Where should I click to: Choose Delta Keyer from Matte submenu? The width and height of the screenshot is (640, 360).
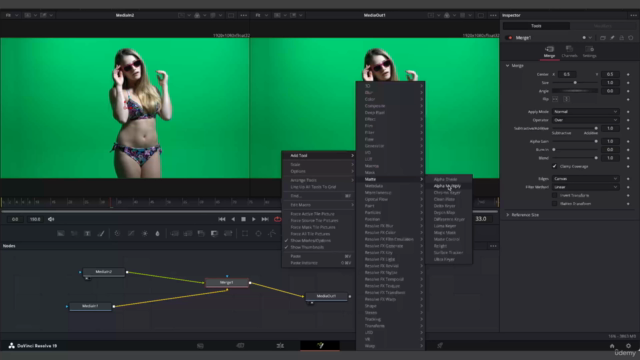448,206
